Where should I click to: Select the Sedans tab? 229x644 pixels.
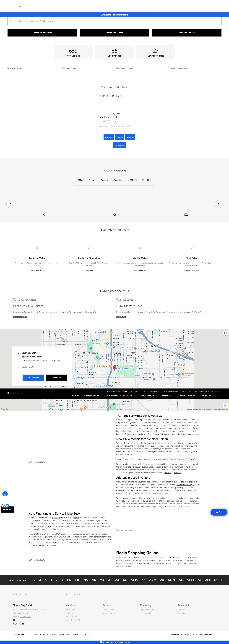(92, 180)
